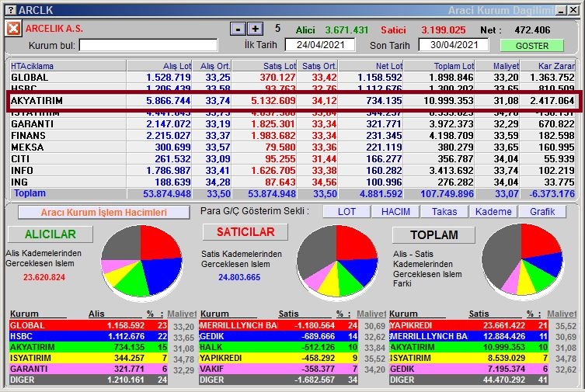Image resolution: width=585 pixels, height=392 pixels.
Task: Click buyers value 23.620.824
Action: point(44,277)
